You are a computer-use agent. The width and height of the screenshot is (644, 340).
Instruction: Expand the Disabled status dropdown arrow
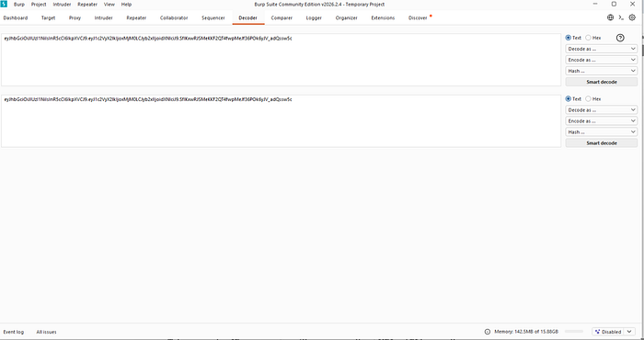point(629,332)
